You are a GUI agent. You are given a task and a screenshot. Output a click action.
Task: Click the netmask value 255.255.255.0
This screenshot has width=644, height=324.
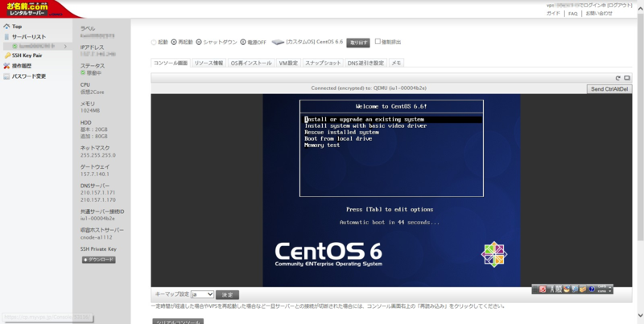click(x=97, y=155)
